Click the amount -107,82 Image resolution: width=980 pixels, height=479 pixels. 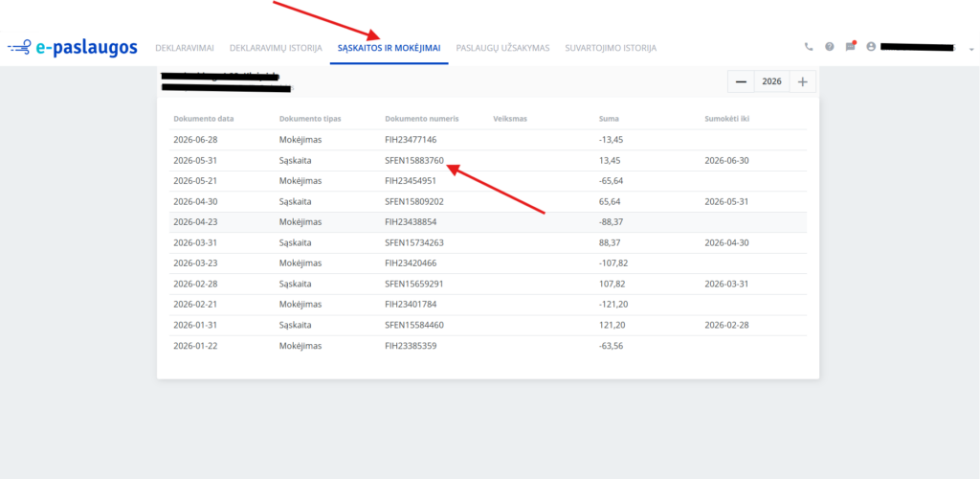pos(613,263)
